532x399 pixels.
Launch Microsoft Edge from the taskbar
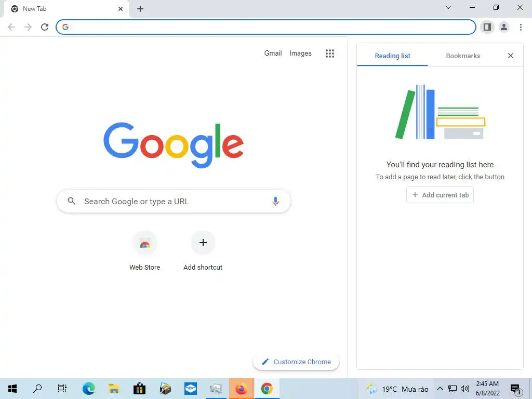point(88,389)
